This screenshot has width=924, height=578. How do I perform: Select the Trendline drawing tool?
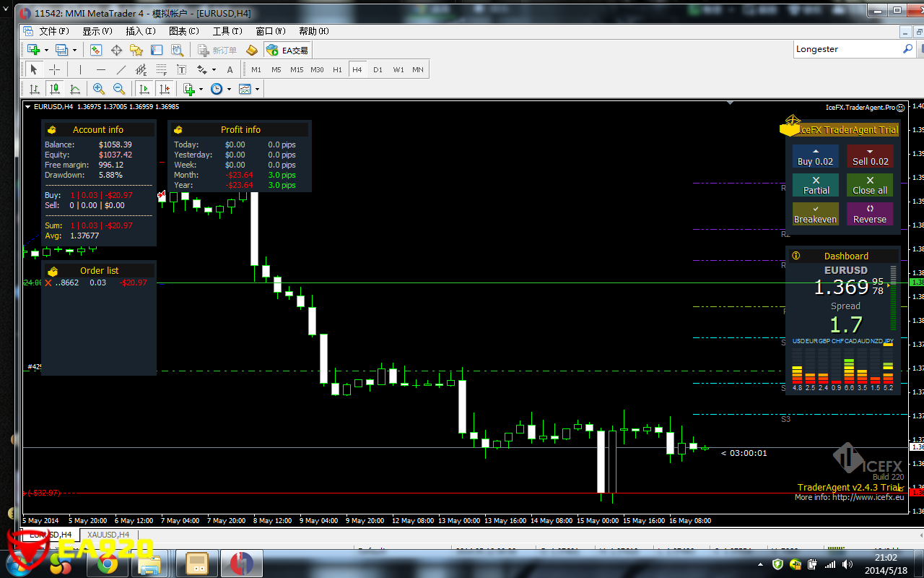[121, 69]
